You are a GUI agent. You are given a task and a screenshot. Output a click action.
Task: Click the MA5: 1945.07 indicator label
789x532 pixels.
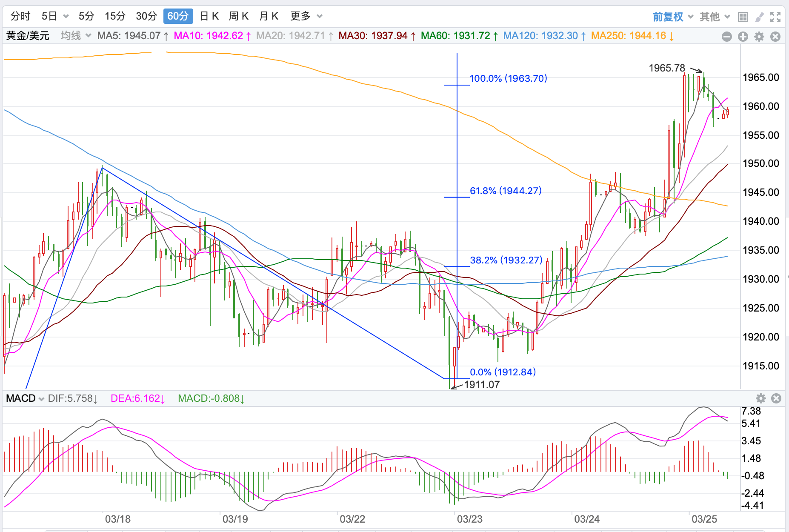(133, 36)
